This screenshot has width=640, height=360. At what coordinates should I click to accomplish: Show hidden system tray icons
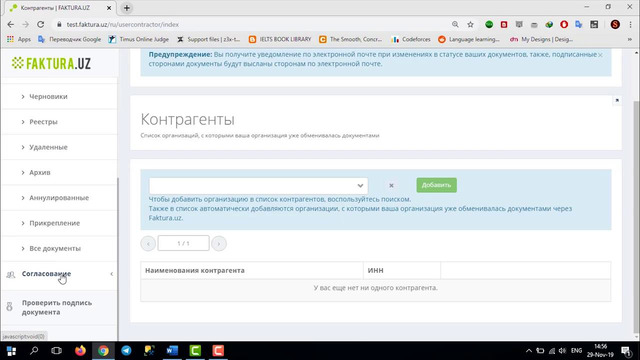529,351
